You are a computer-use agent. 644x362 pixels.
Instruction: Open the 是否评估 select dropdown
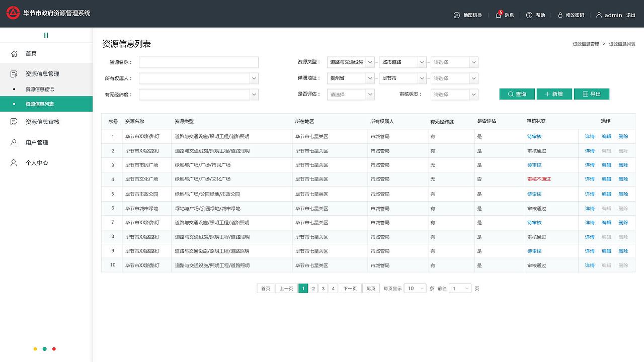(x=351, y=94)
